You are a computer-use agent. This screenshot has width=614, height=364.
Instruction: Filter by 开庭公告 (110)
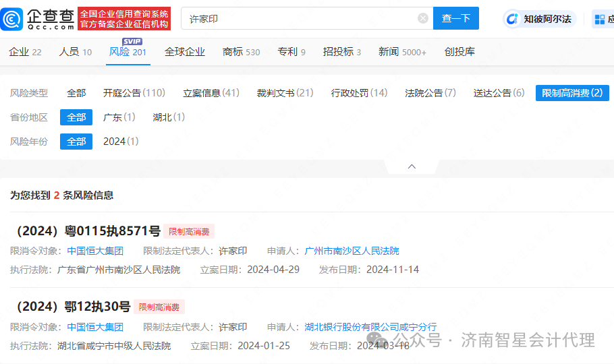134,93
